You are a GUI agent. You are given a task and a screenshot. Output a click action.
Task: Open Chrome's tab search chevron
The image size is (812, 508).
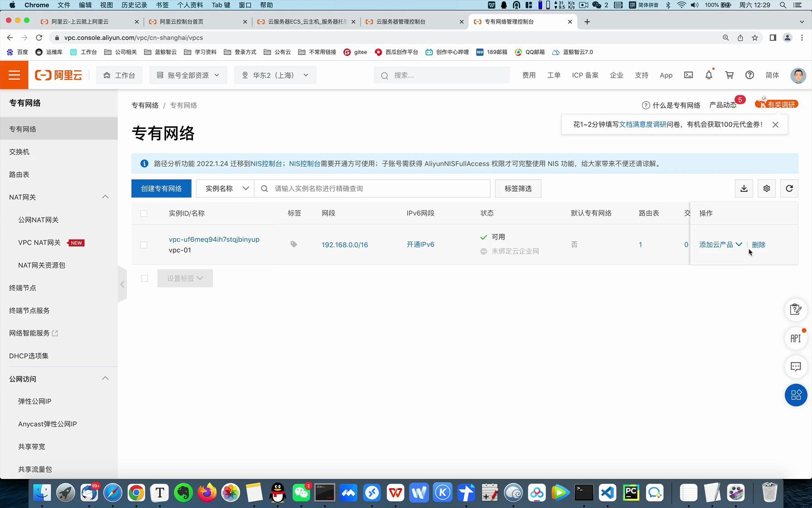point(802,22)
